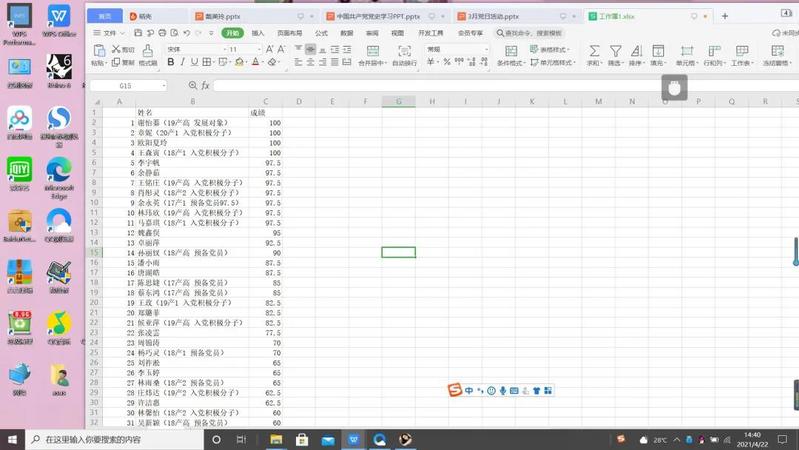Screen dimensions: 799x450
Task: Click the Windows Start button
Action: tap(12, 439)
